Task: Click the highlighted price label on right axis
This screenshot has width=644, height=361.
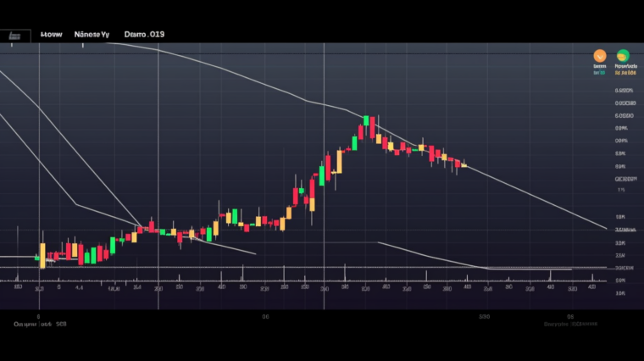Action: tap(625, 230)
